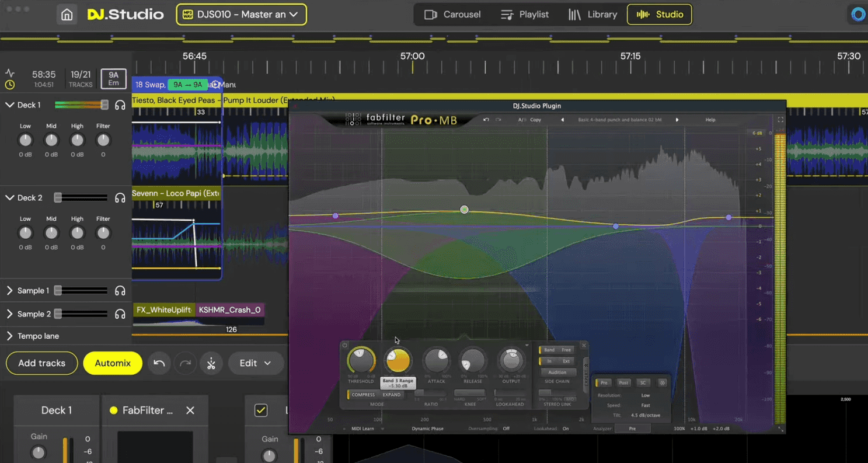Click the snowflake freeze icon in the analyzer panel
The width and height of the screenshot is (868, 463).
pos(663,383)
